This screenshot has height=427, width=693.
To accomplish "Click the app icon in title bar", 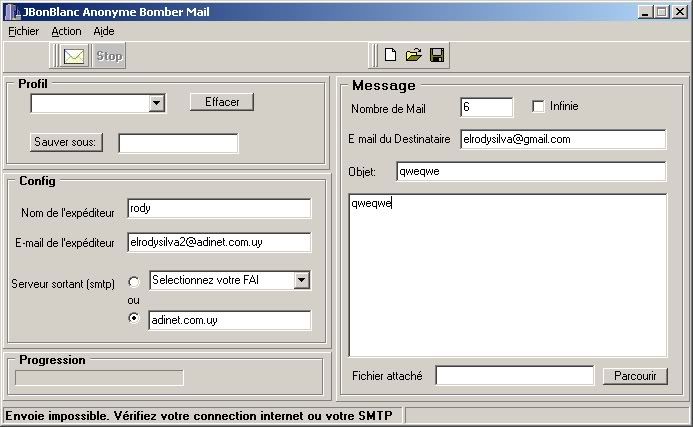I will pos(13,12).
